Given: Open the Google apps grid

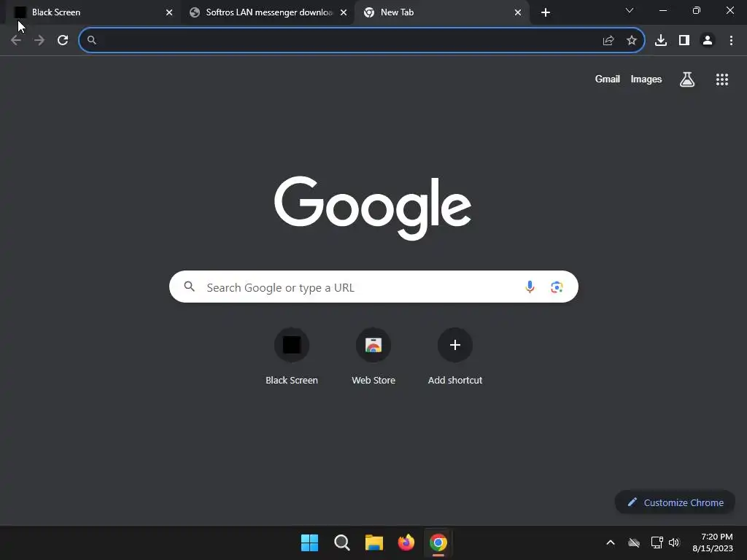Looking at the screenshot, I should 722,79.
